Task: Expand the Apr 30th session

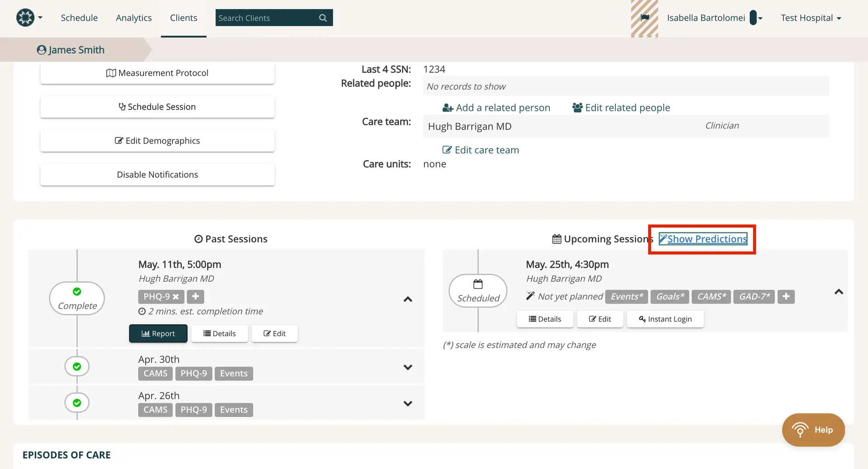Action: 408,367
